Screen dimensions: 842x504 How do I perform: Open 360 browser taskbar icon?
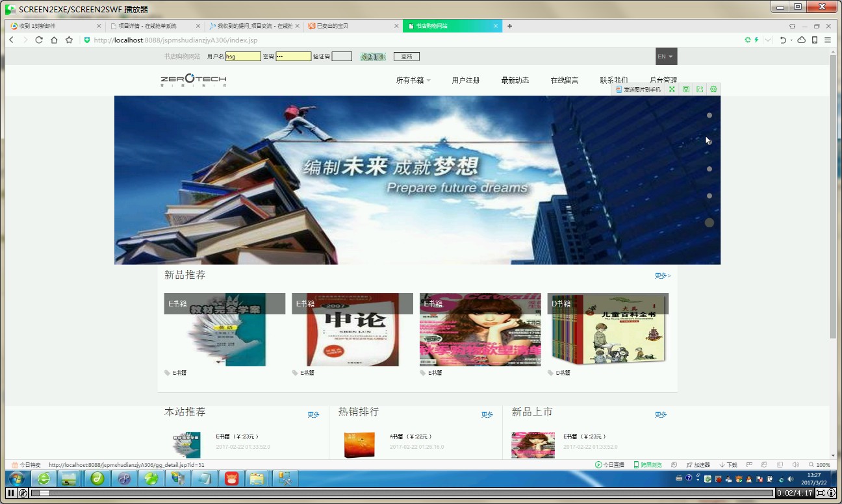pyautogui.click(x=44, y=479)
